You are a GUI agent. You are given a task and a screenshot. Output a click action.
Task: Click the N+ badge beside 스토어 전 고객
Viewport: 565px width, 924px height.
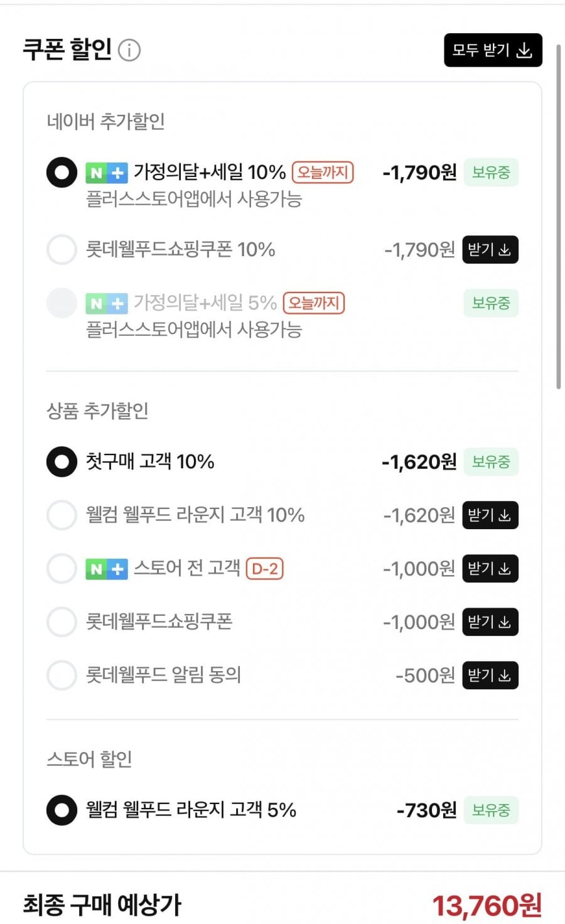pyautogui.click(x=107, y=569)
